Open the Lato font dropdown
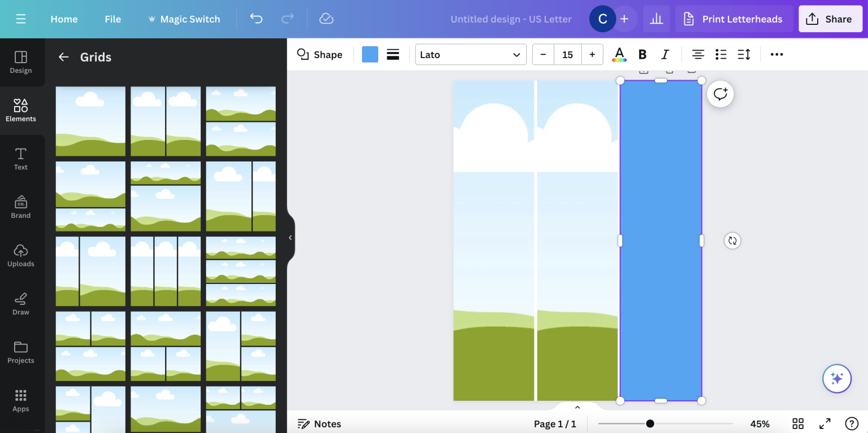This screenshot has width=868, height=433. tap(470, 55)
